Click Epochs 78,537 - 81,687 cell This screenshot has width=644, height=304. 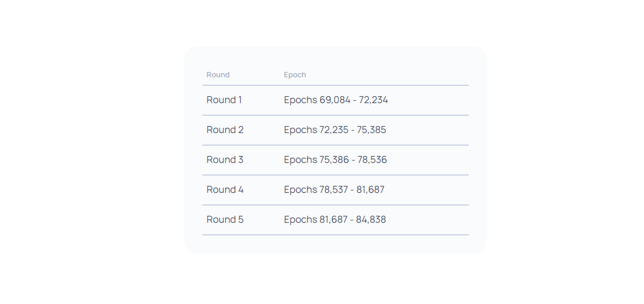tap(334, 190)
